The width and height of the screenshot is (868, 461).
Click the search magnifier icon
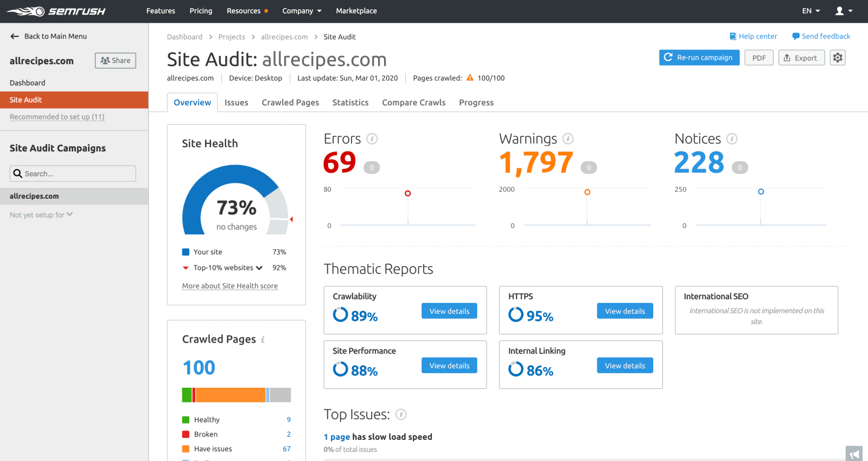coord(18,174)
